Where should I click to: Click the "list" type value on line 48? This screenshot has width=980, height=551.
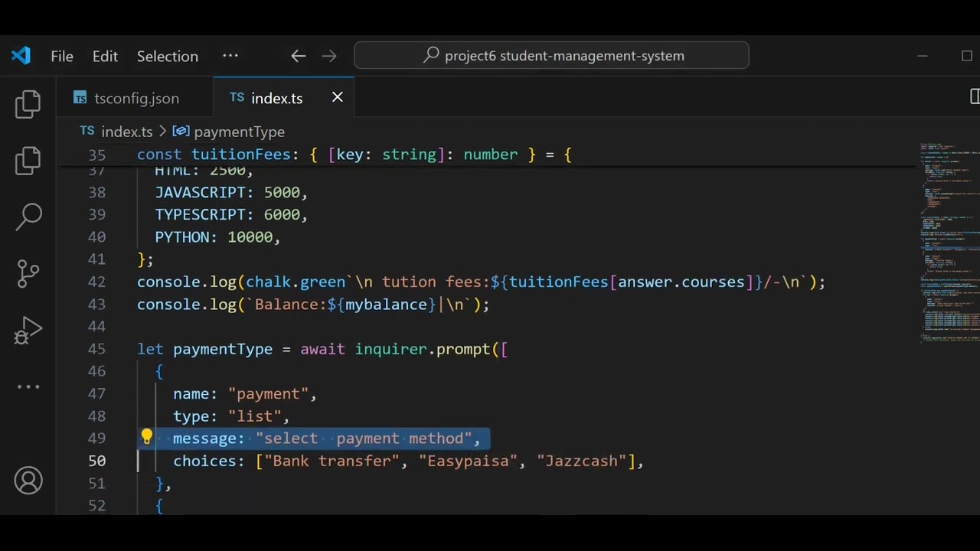pos(255,416)
